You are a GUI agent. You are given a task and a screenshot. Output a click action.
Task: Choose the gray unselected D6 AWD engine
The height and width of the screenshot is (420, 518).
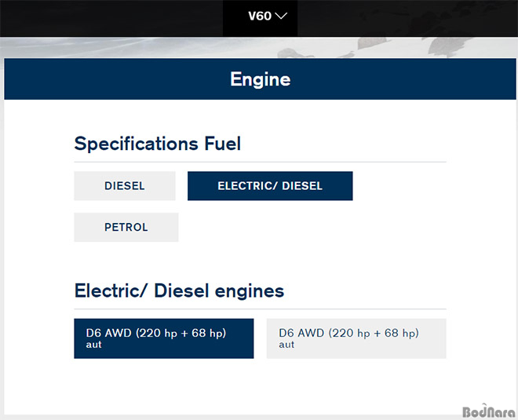356,338
